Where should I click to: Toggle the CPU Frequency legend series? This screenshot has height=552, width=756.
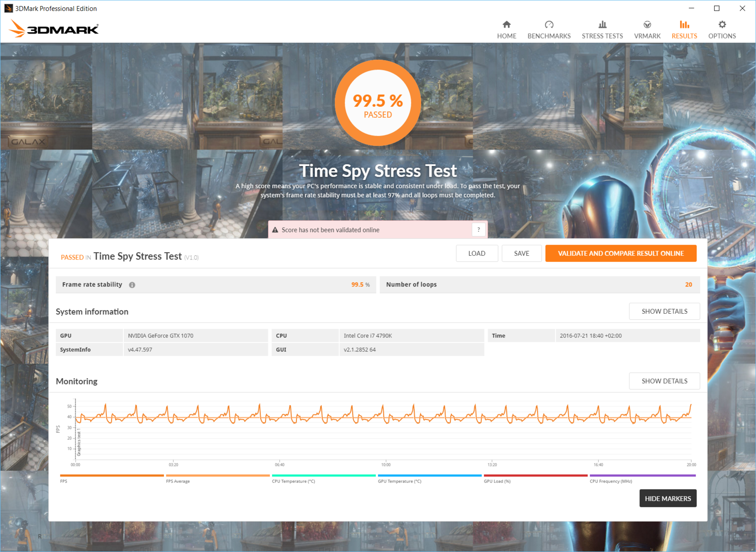click(643, 478)
